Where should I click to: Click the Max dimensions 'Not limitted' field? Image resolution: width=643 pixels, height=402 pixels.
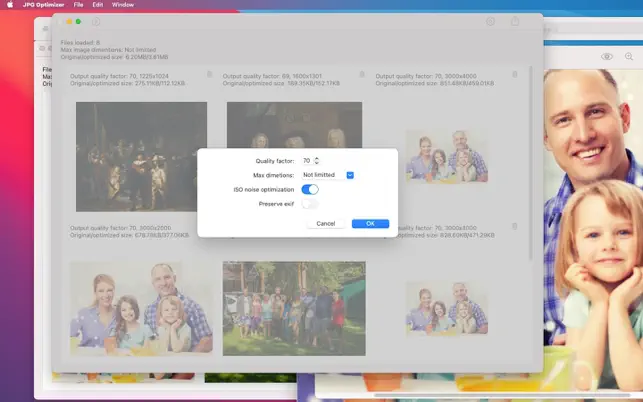click(324, 175)
